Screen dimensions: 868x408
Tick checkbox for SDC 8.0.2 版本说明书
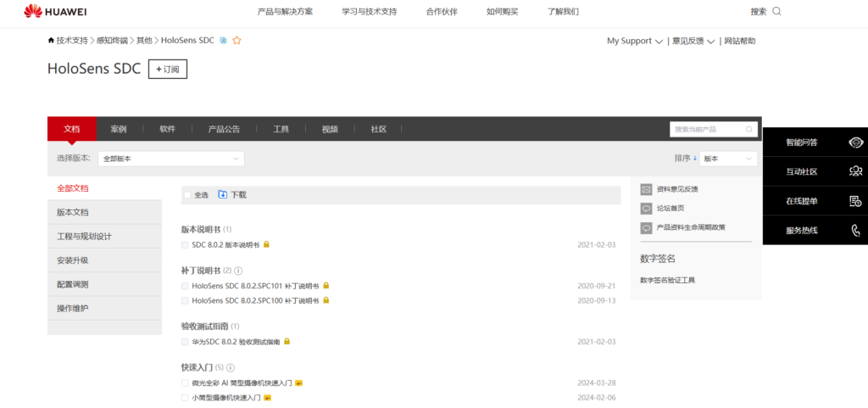185,244
